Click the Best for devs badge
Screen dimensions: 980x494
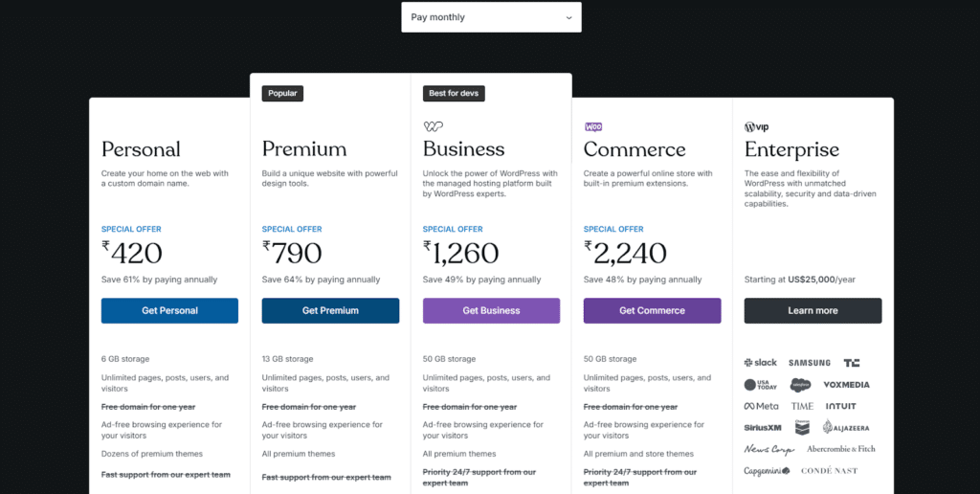tap(454, 93)
